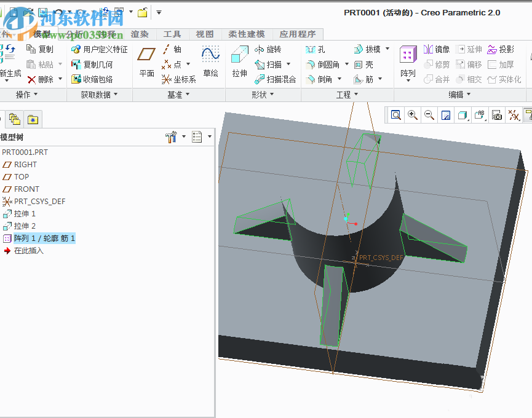The width and height of the screenshot is (532, 418).
Task: Click the 用户定义特征 button
Action: (x=100, y=49)
